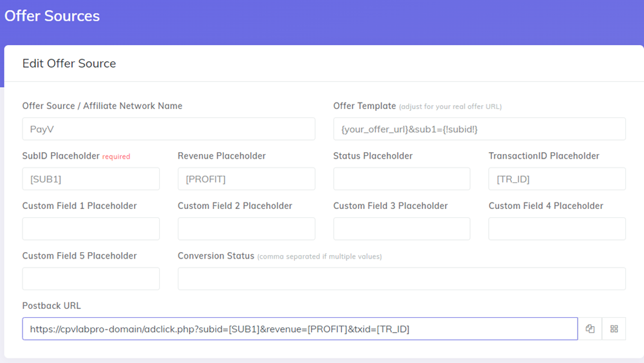Focus the SubID Placeholder field

[91, 179]
